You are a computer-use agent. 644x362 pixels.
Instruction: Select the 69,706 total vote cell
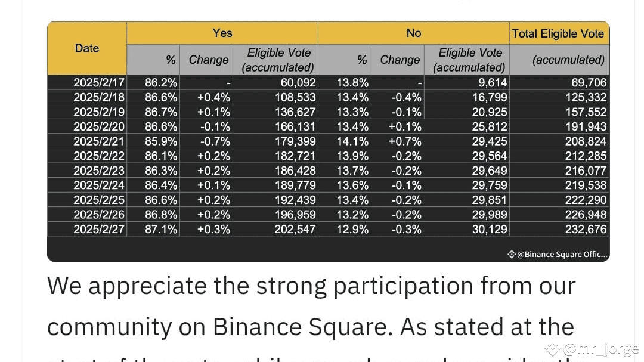tap(588, 83)
